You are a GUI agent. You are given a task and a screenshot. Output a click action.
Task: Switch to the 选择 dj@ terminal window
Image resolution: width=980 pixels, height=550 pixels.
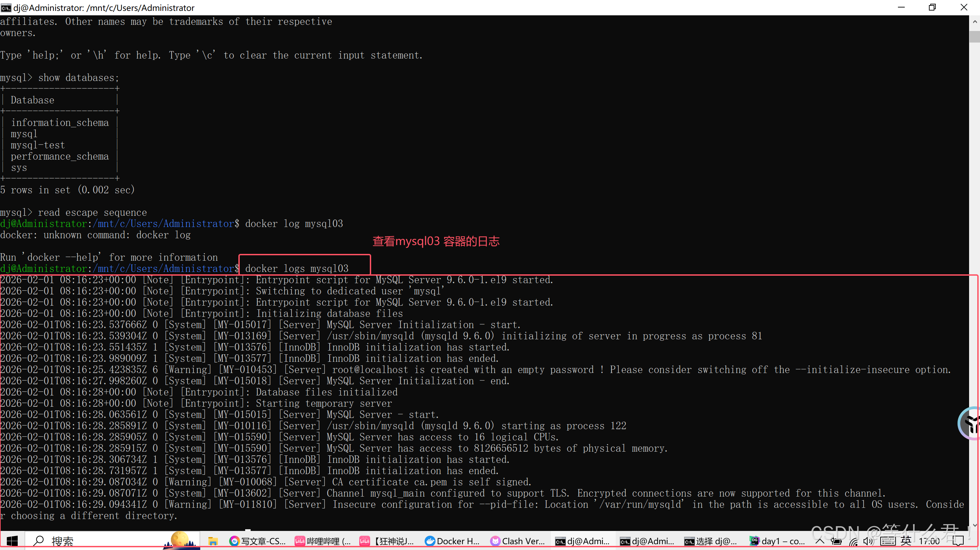[x=711, y=541]
